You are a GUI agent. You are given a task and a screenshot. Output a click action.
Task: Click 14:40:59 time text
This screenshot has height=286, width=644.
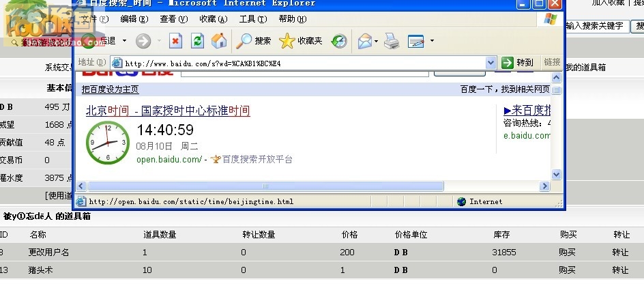point(164,130)
